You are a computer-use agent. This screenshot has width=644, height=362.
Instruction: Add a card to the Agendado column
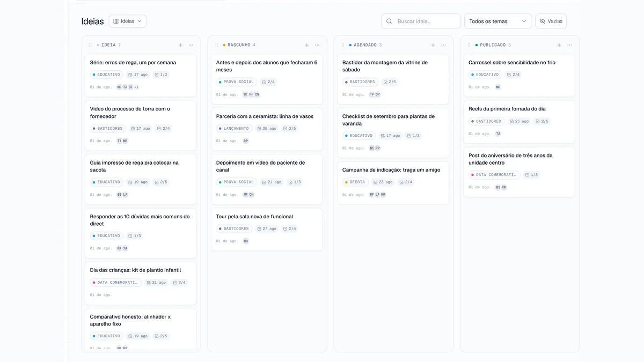tap(433, 45)
